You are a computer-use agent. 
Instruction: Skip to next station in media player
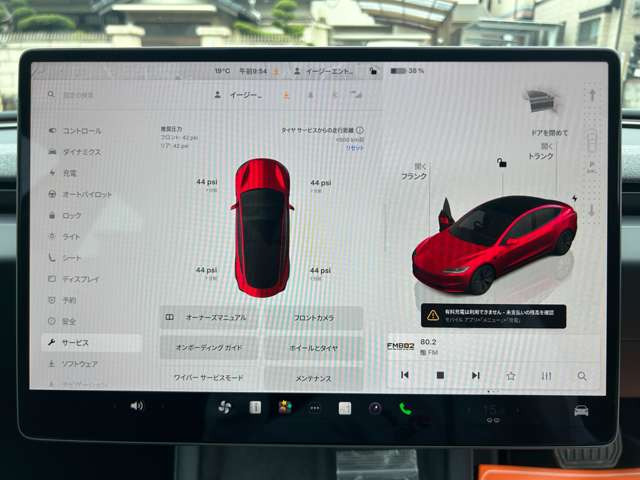tap(476, 375)
